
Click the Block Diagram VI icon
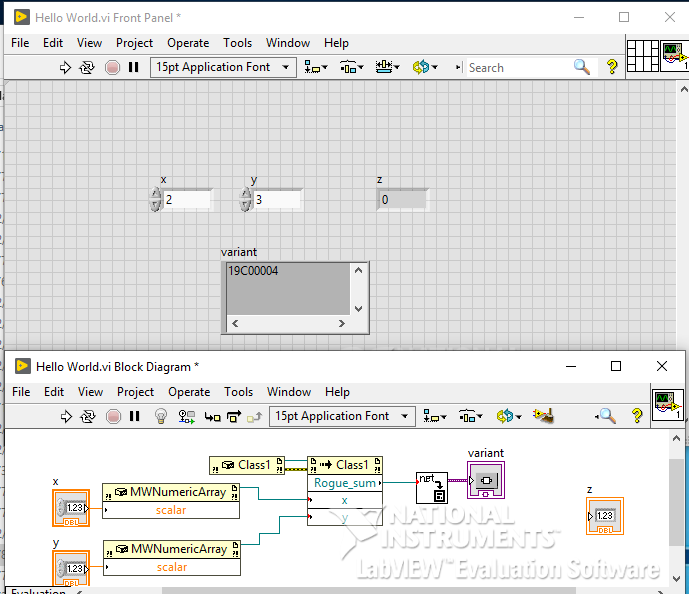click(667, 405)
